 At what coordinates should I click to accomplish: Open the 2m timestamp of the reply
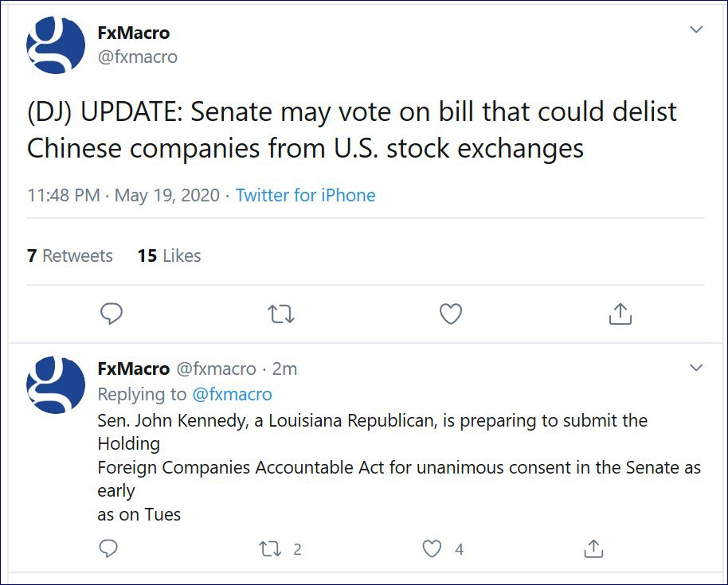284,369
